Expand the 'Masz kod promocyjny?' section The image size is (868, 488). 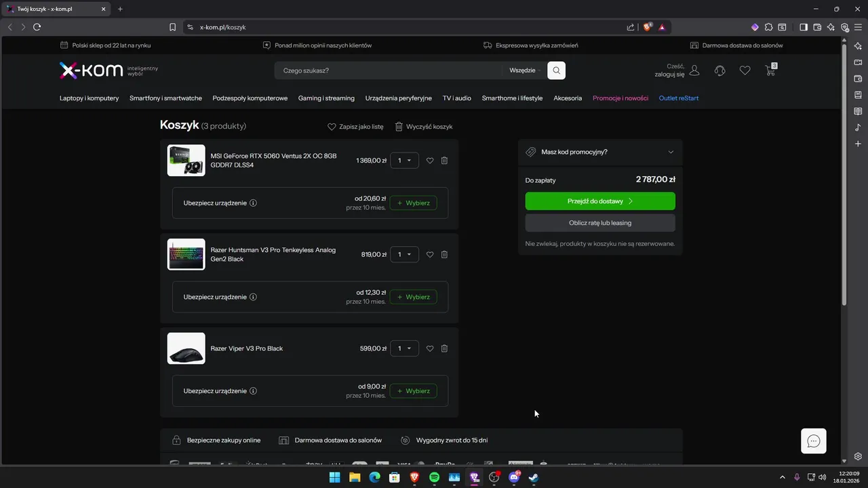click(x=600, y=152)
